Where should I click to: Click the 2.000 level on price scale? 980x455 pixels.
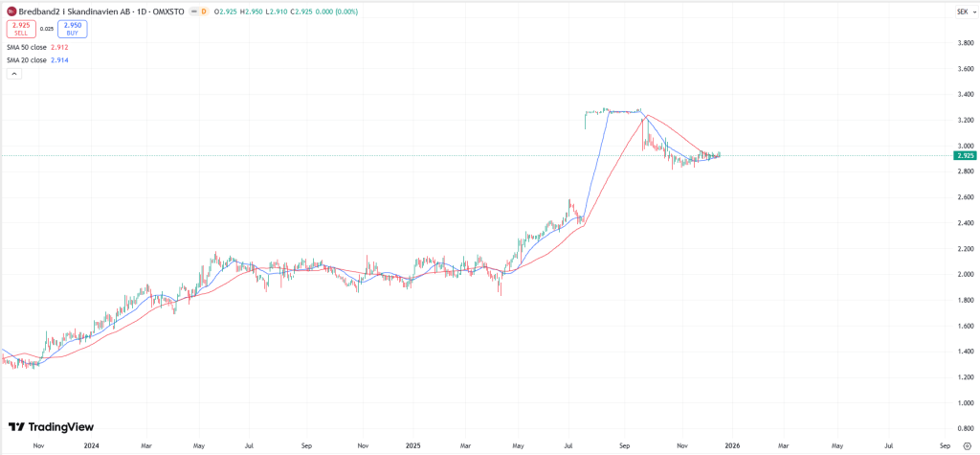point(963,275)
